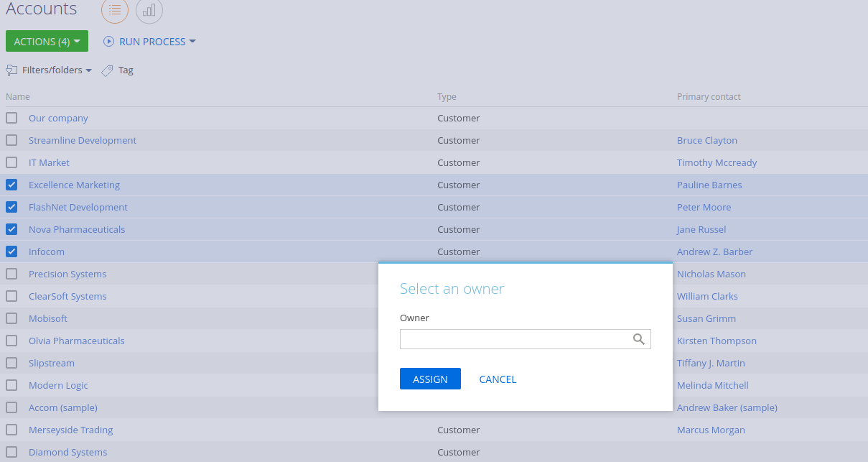Open Nova Pharmaceuticals account
The height and width of the screenshot is (462, 868).
(x=77, y=229)
